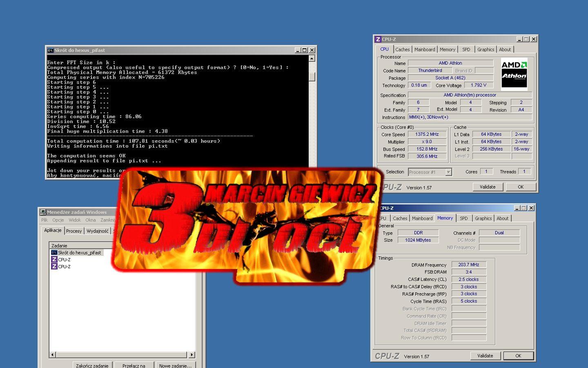Click the Zadanie column header
This screenshot has width=588, height=368.
click(x=80, y=246)
